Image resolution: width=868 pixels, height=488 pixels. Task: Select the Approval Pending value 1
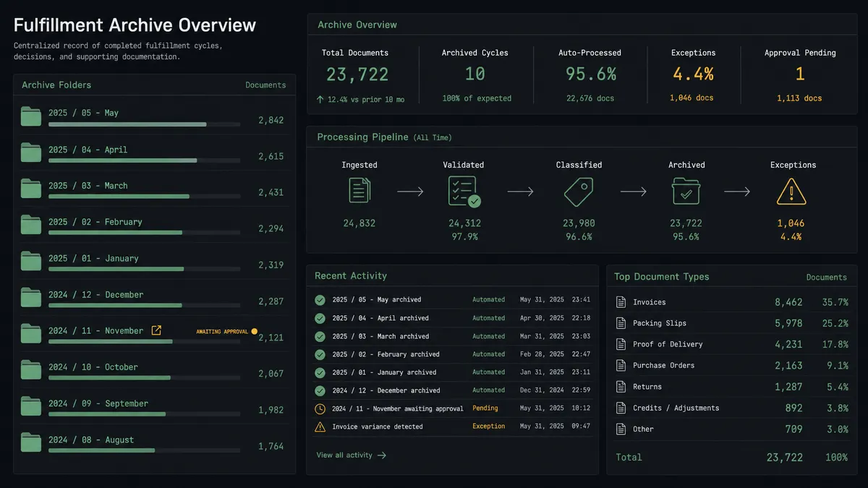(x=800, y=74)
